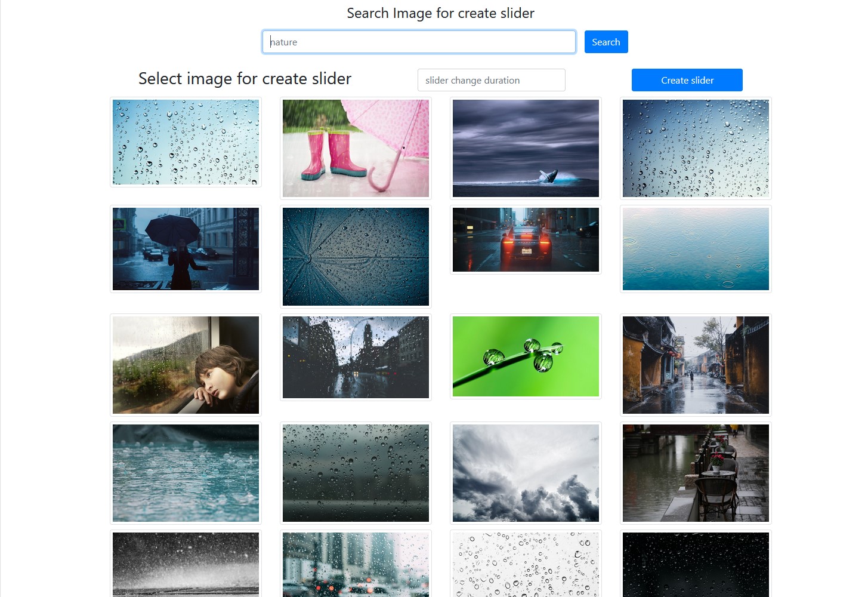
Task: Select the first light blue raindrops image
Action: pyautogui.click(x=186, y=142)
